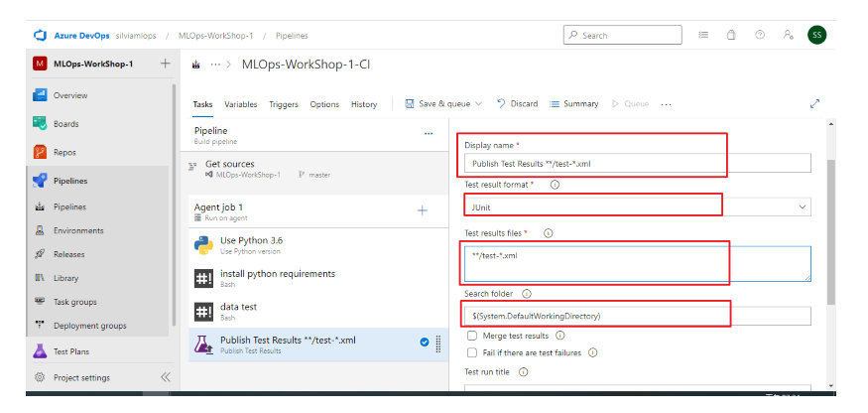Open silviamlops breadcrumb link
Image resolution: width=868 pixels, height=413 pixels.
point(137,36)
